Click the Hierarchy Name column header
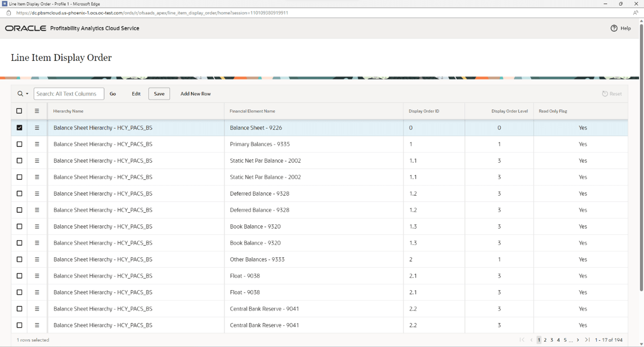 pyautogui.click(x=68, y=111)
